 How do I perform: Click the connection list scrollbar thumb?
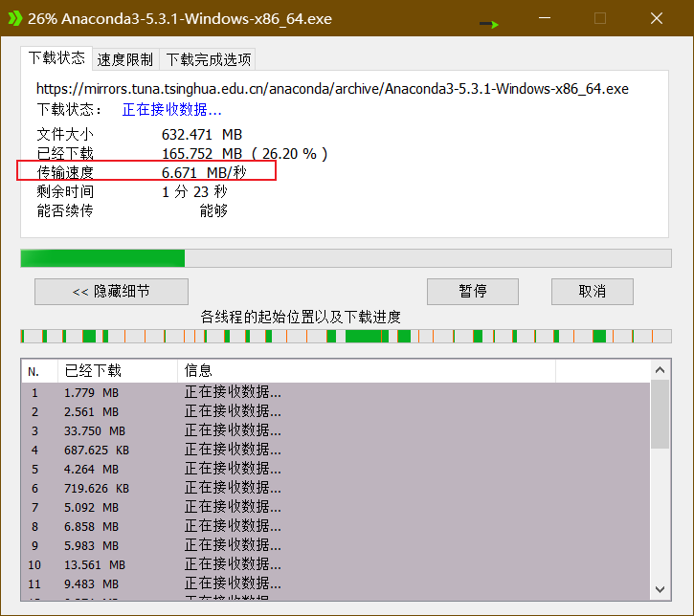coord(660,414)
